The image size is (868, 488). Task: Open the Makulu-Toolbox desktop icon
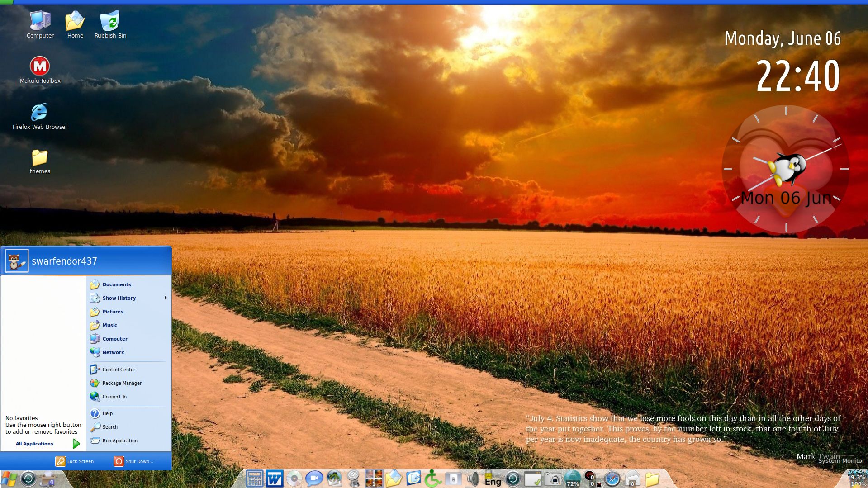(40, 66)
